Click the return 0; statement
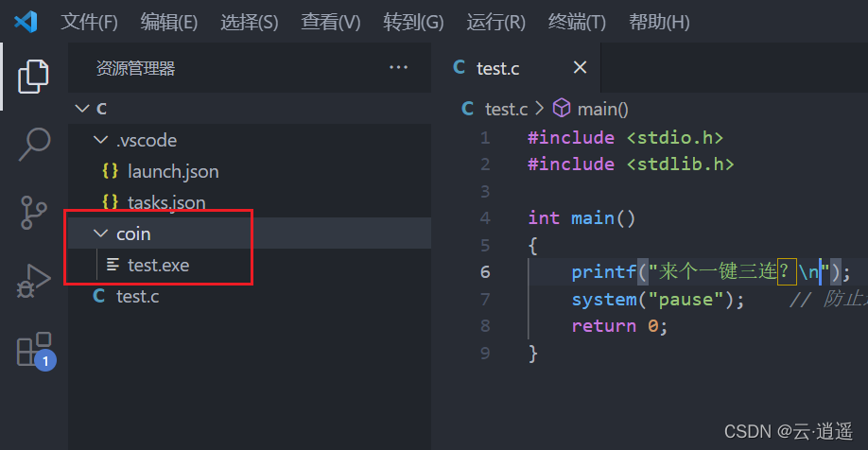Viewport: 868px width, 450px height. point(620,325)
